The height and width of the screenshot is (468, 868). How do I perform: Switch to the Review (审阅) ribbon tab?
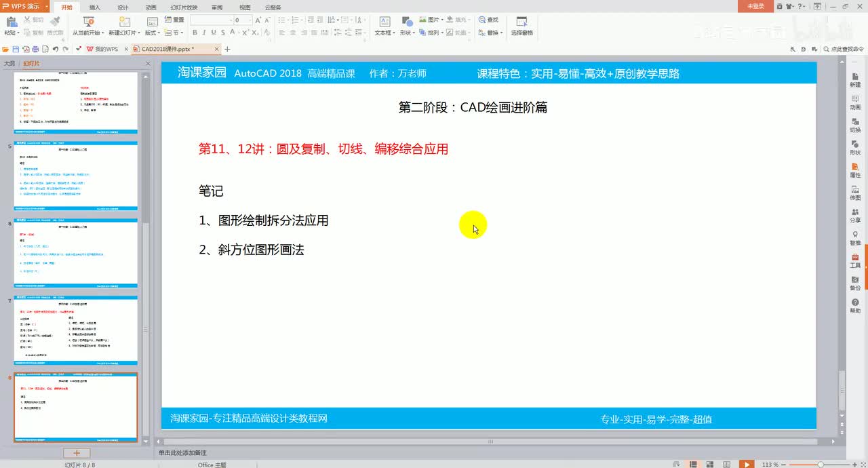pyautogui.click(x=216, y=7)
